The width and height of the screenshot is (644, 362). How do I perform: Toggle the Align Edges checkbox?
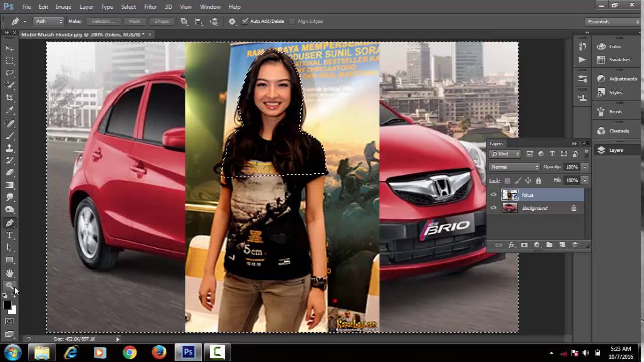coord(293,21)
